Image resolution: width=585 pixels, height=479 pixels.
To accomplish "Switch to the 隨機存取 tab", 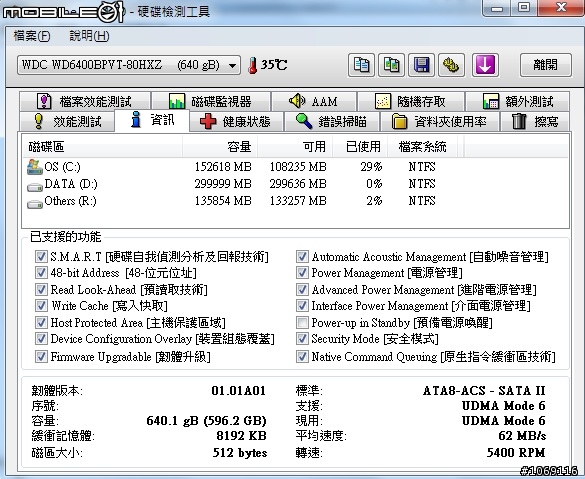I will pyautogui.click(x=411, y=101).
